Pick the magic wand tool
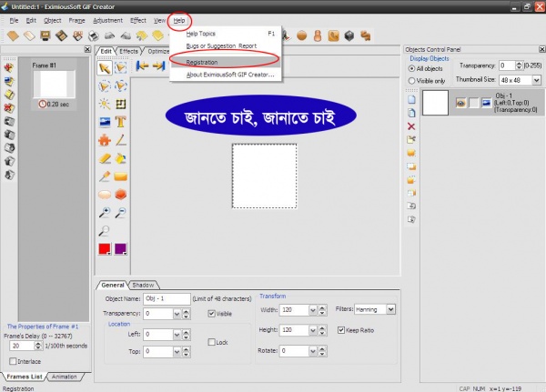The width and height of the screenshot is (546, 392). pyautogui.click(x=104, y=104)
